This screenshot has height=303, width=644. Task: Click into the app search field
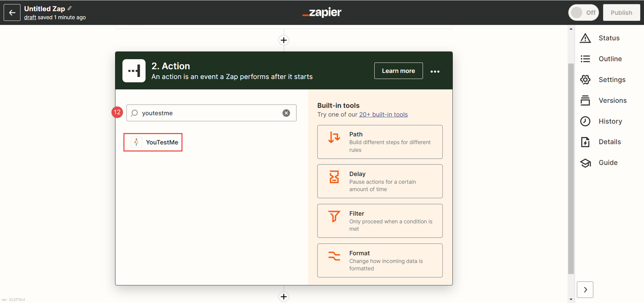[209, 113]
